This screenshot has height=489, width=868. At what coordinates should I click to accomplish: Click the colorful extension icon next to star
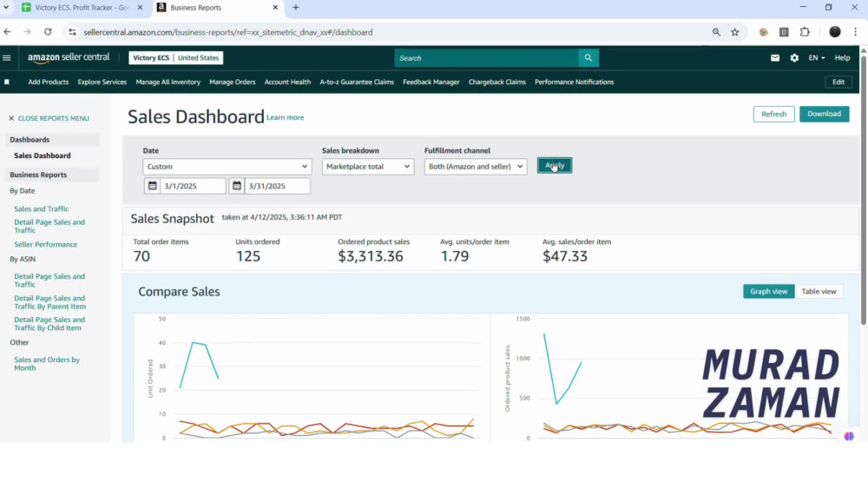tap(763, 32)
